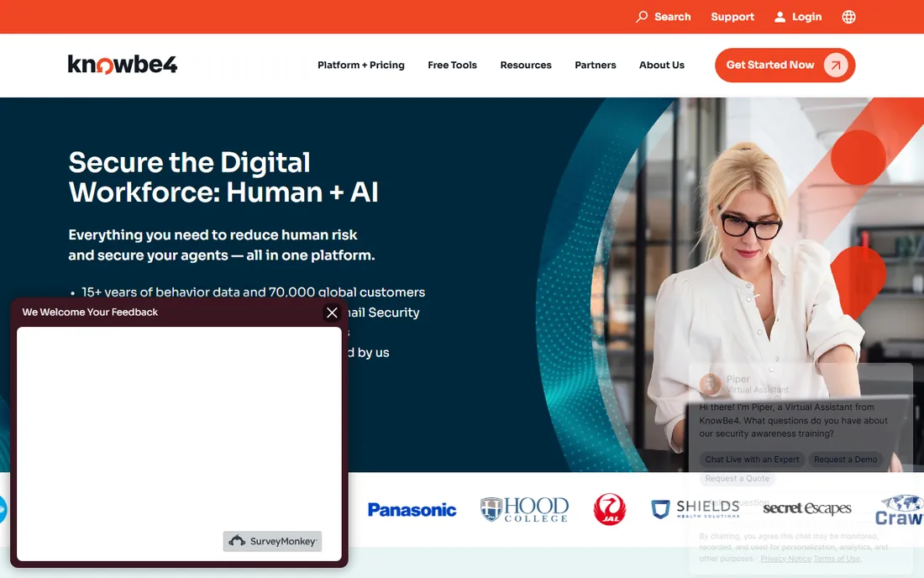Click the Get Started Now button text
This screenshot has width=924, height=578.
click(x=770, y=65)
